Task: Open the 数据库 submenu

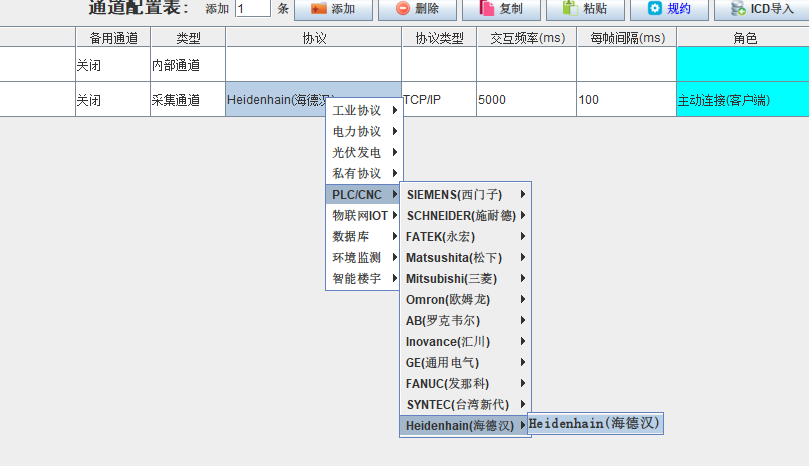Action: 364,236
